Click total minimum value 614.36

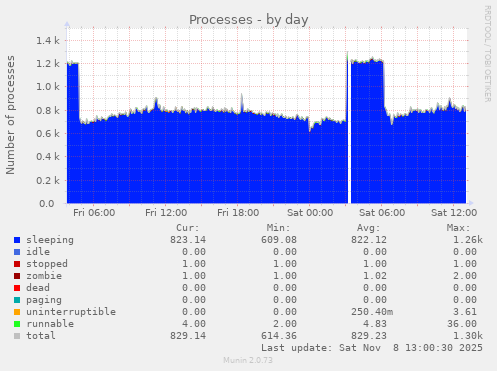pos(279,336)
